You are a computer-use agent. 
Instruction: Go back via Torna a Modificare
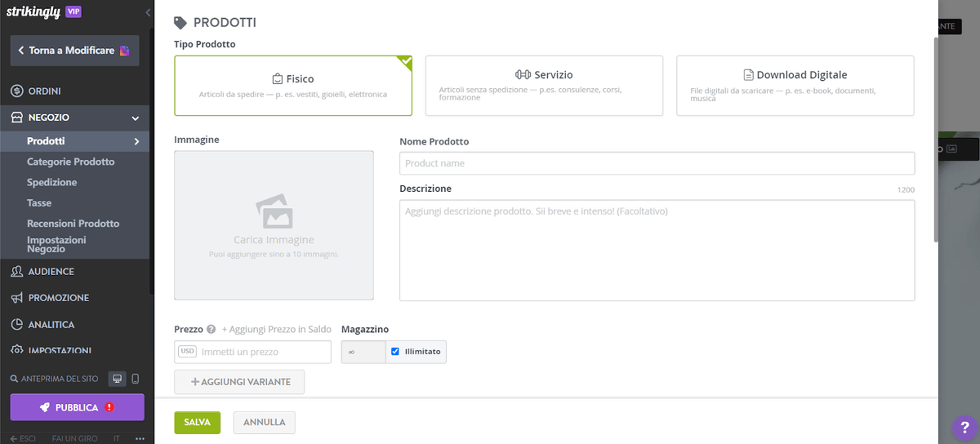pos(74,51)
